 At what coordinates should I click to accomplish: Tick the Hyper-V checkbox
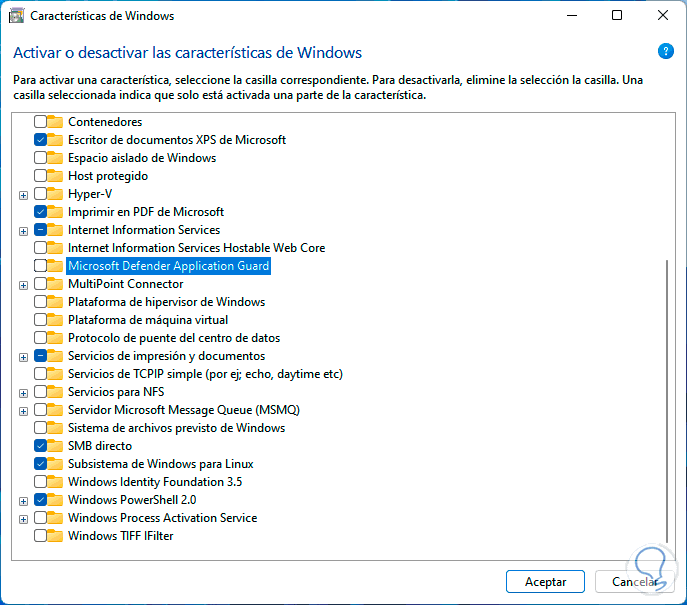(40, 194)
